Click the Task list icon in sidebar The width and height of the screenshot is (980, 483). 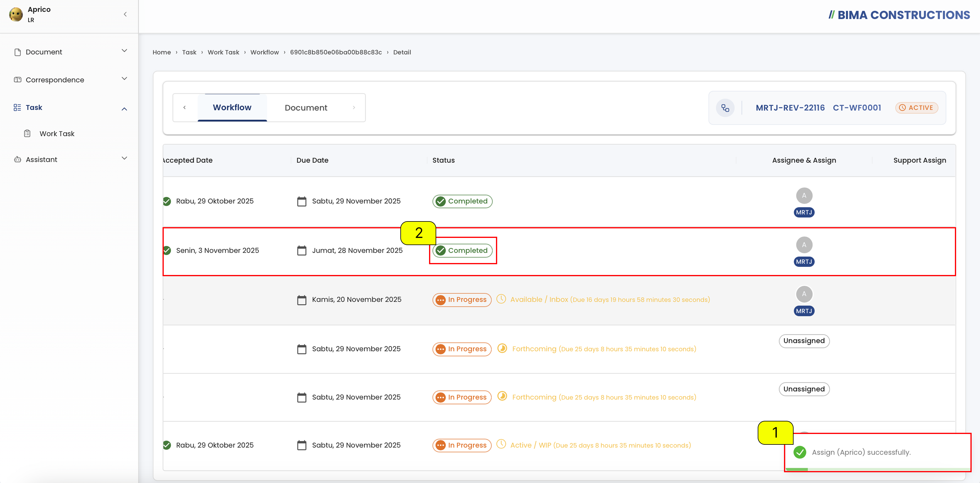[x=18, y=108]
